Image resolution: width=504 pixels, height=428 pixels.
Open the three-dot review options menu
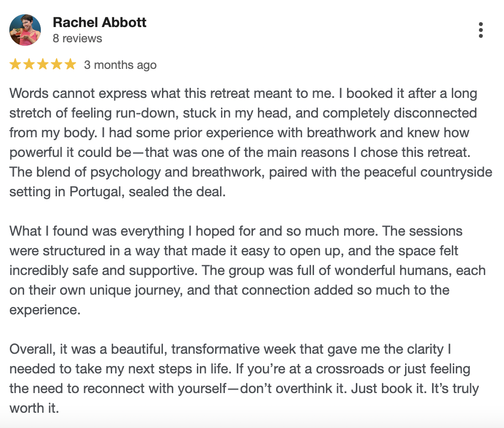click(480, 30)
